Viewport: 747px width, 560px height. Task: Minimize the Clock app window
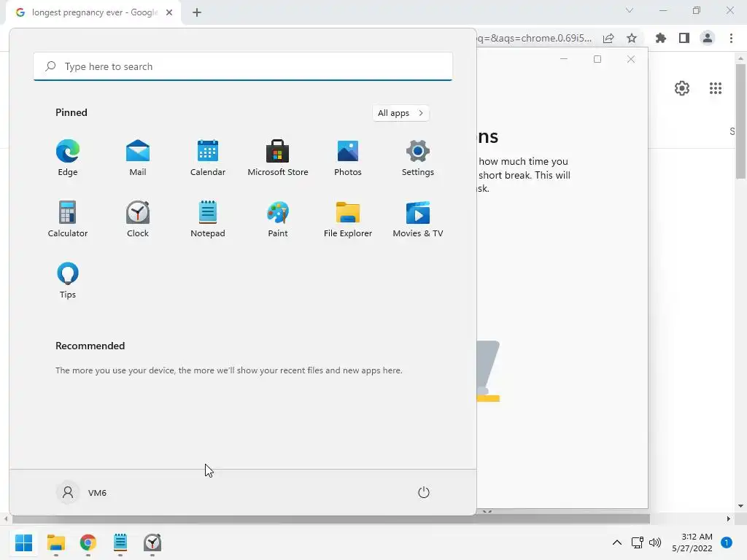pos(564,59)
